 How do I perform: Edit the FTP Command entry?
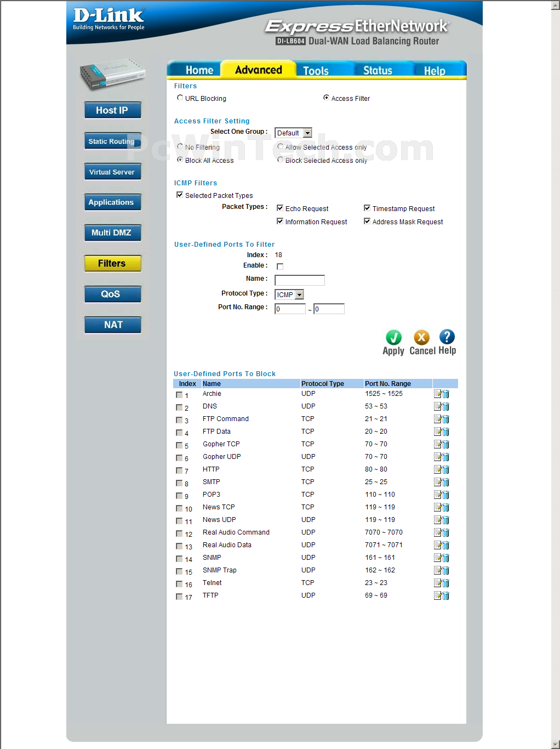pyautogui.click(x=438, y=419)
